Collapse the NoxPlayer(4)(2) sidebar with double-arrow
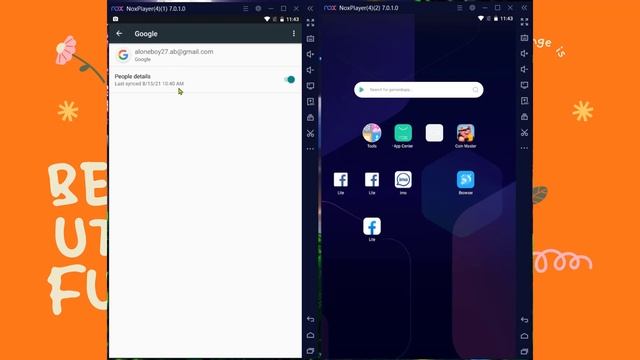The height and width of the screenshot is (360, 640). (x=524, y=8)
